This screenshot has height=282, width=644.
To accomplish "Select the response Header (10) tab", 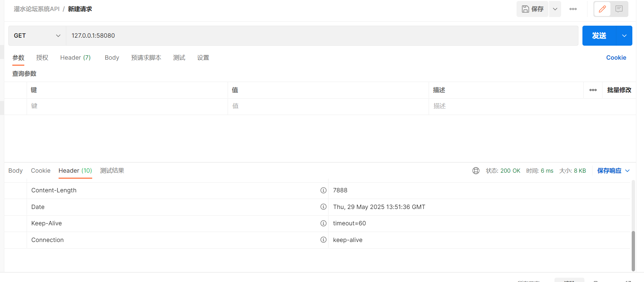I will point(75,171).
